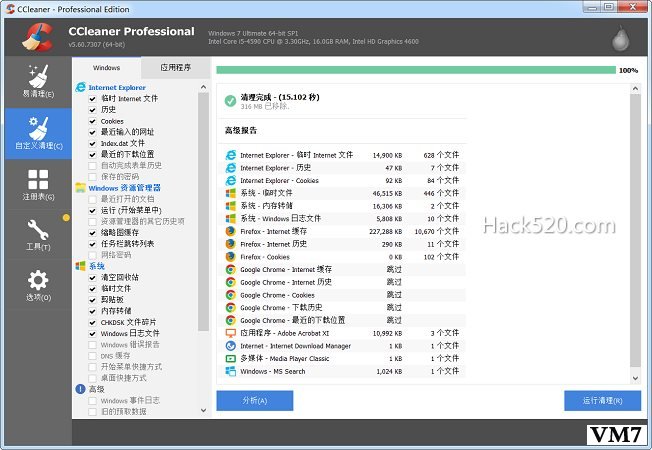Enable 桌面快捷方式 checkbox
The width and height of the screenshot is (652, 450).
[x=92, y=378]
